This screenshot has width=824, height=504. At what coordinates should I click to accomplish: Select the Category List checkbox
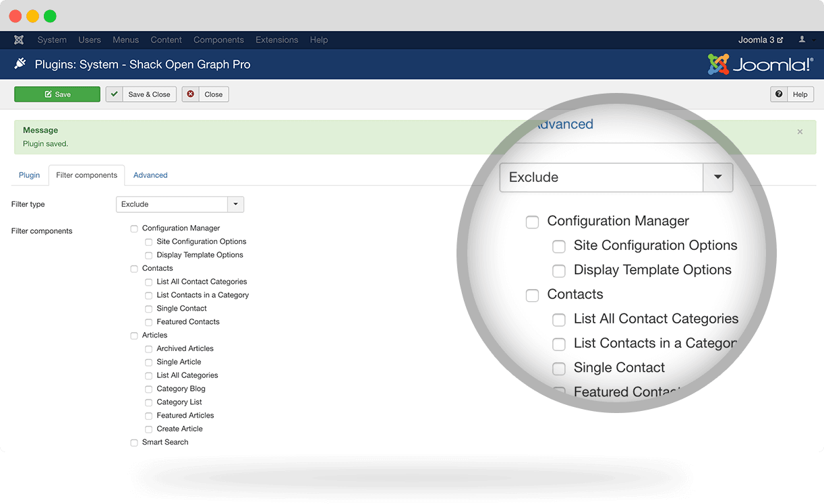[x=149, y=402]
